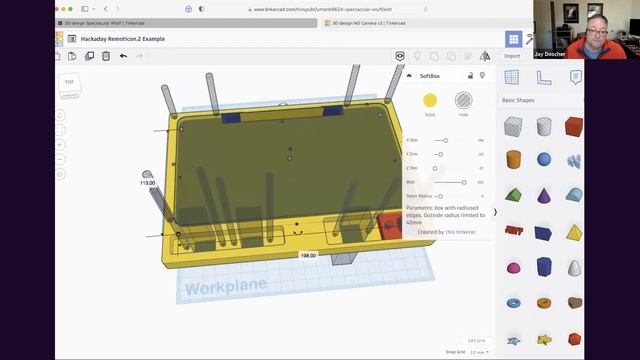
Task: Adjust the Wall slider handle
Action: point(464,182)
